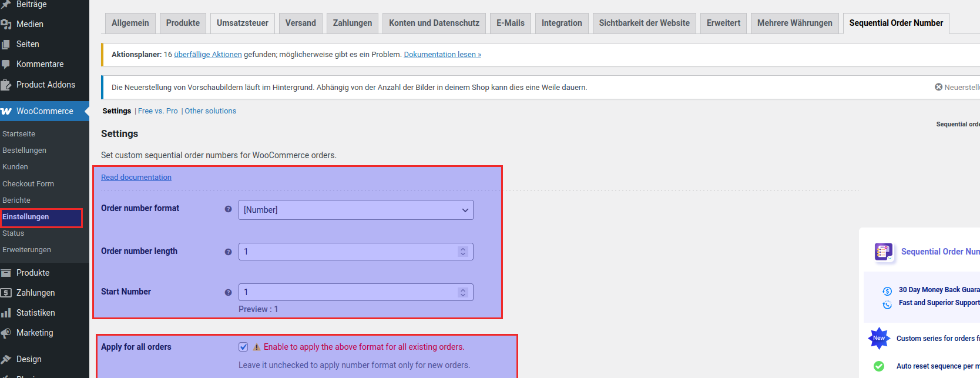
Task: Dismiss the thumbnail regeneration notice icon
Action: tap(938, 87)
